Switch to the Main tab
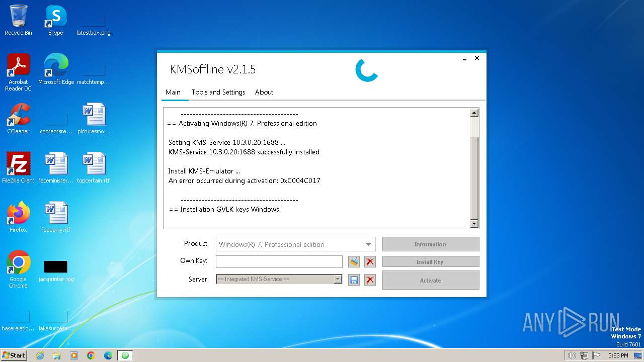644x362 pixels. (x=173, y=92)
